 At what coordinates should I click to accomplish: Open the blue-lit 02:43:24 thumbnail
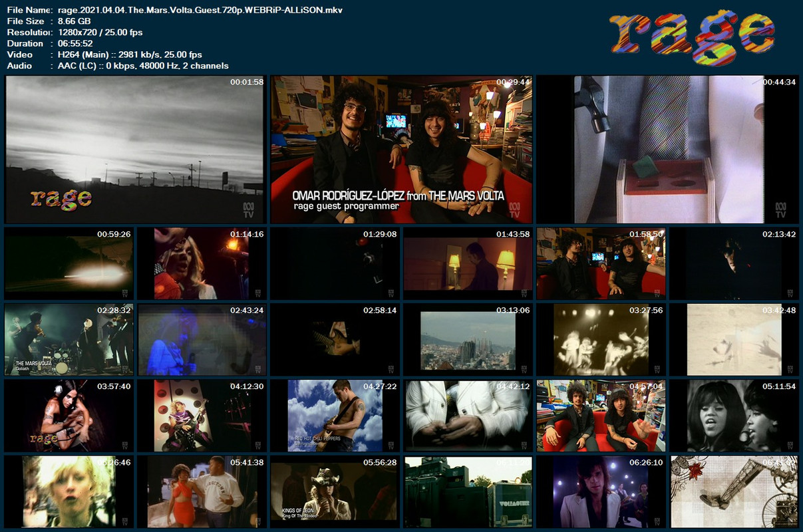pyautogui.click(x=202, y=339)
